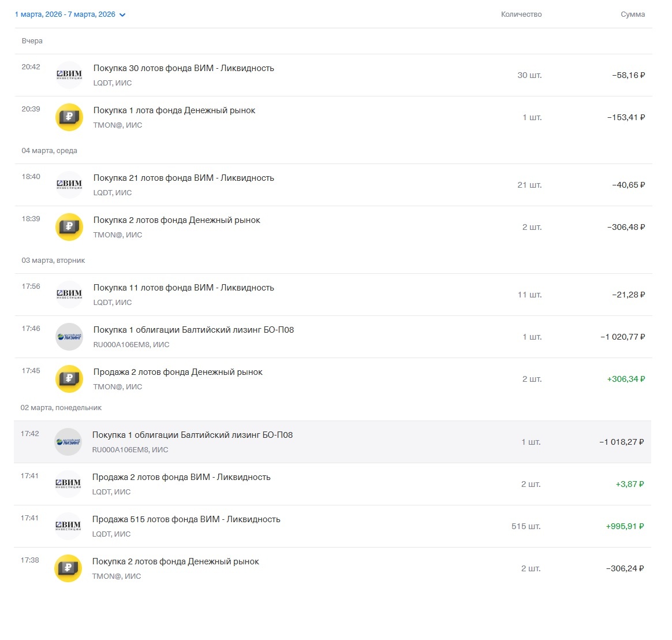Image resolution: width=672 pixels, height=640 pixels.
Task: Click VIM logo of 515 lots sale
Action: coord(68,526)
